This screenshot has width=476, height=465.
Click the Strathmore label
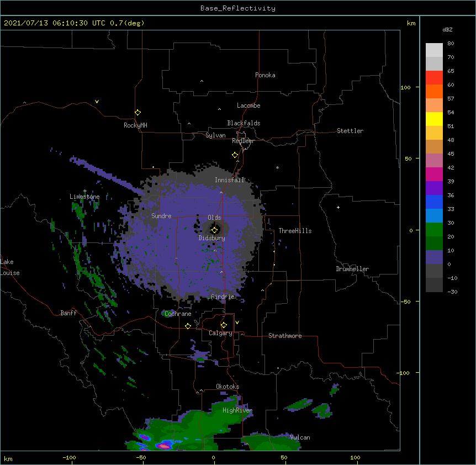285,336
